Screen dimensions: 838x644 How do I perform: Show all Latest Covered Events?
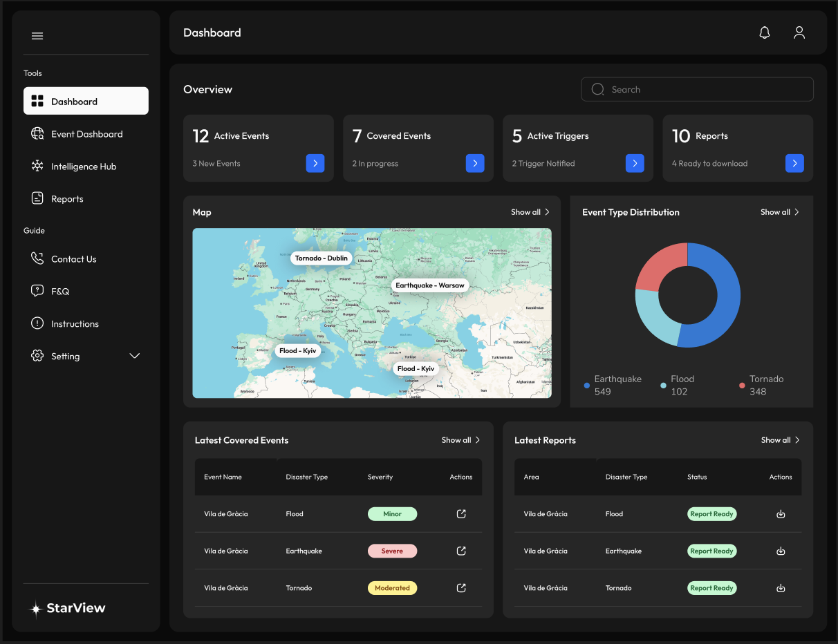(460, 440)
